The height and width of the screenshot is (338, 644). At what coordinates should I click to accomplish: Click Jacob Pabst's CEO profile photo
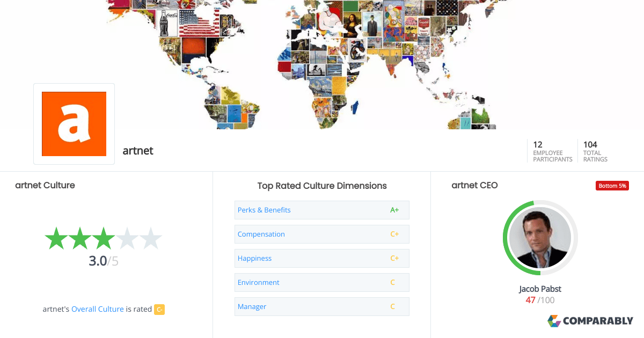[540, 237]
